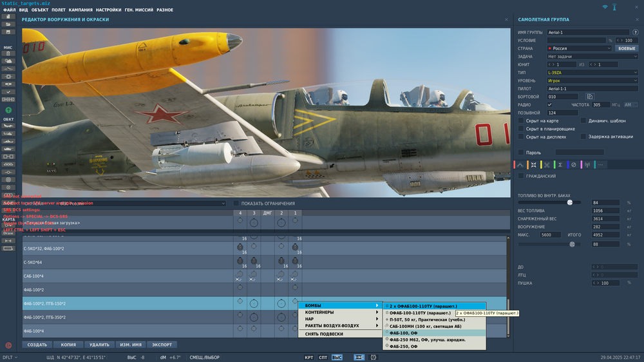Viewport: 644px width, 362px height.
Task: Click the save mission disk icon
Action: pyautogui.click(x=8, y=32)
